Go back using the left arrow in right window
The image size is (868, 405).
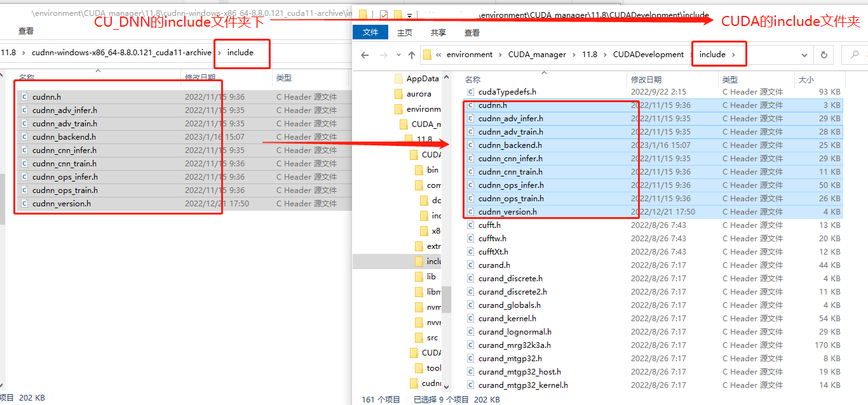[x=365, y=55]
